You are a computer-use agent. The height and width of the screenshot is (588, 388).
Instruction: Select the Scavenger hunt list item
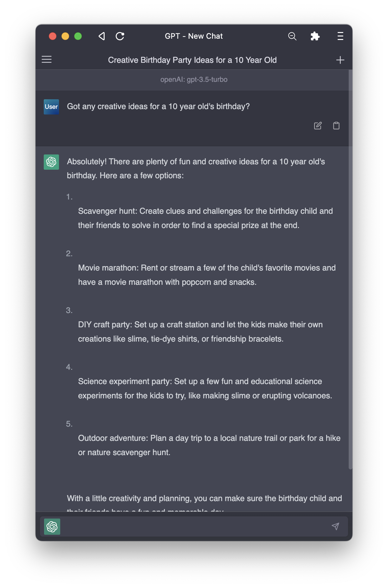[205, 218]
